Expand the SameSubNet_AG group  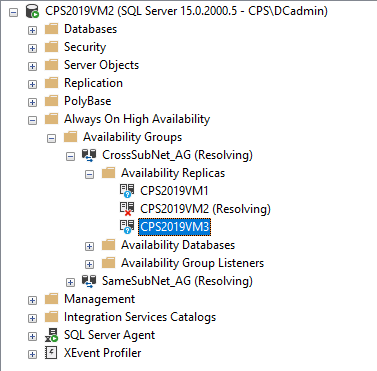point(70,282)
